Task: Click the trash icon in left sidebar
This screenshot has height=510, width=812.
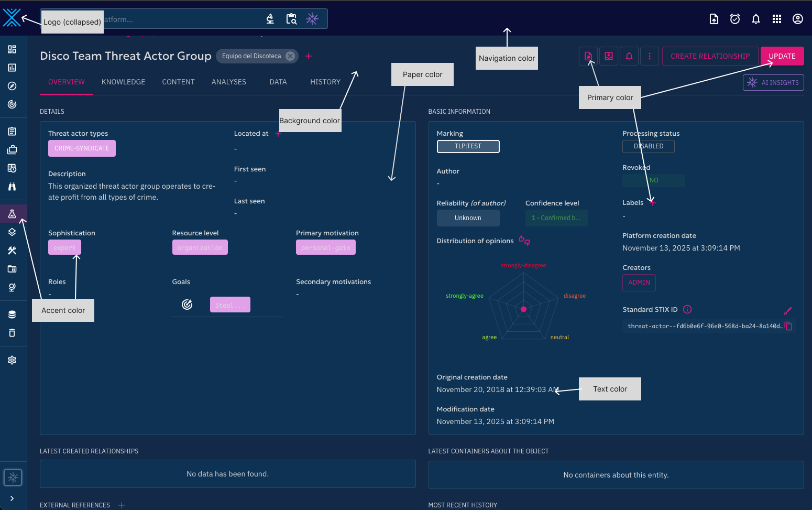Action: 12,333
